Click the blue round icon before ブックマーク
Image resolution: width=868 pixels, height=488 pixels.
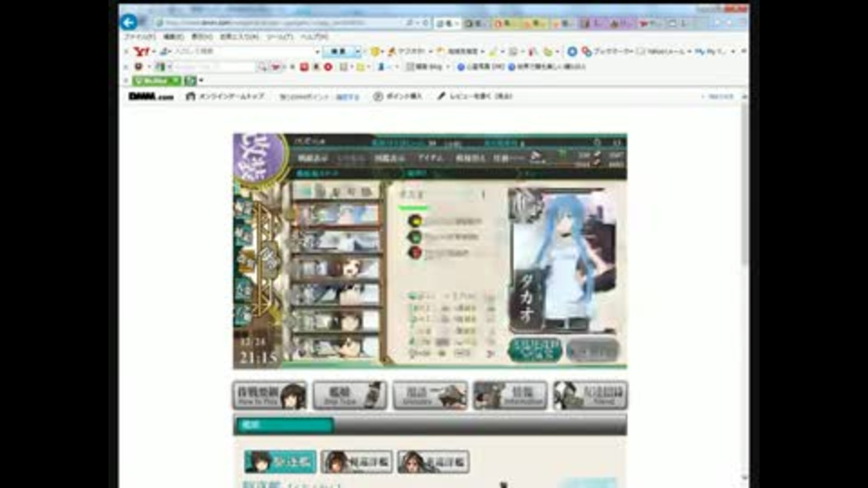(571, 52)
